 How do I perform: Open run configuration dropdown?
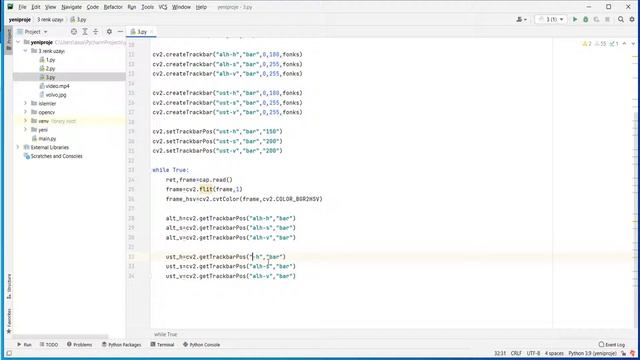551,19
